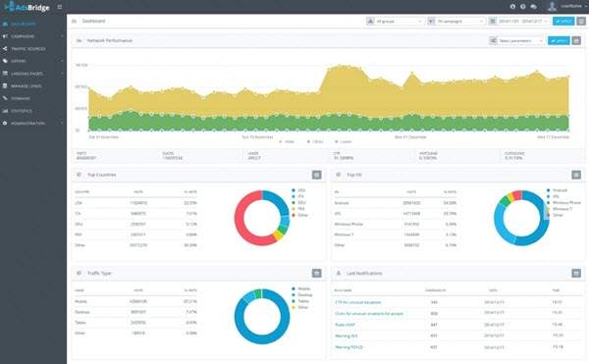Toggle Clicks series in chart legend
The height and width of the screenshot is (364, 589).
315,142
